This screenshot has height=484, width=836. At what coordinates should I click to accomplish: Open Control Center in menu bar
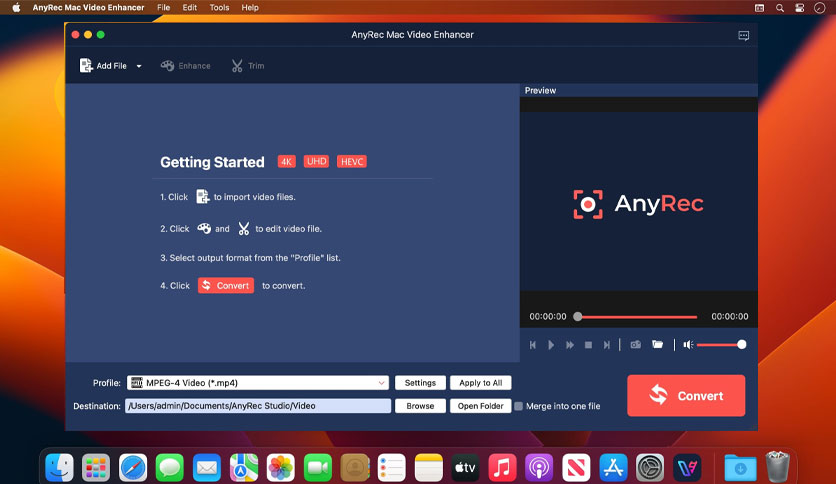point(799,8)
